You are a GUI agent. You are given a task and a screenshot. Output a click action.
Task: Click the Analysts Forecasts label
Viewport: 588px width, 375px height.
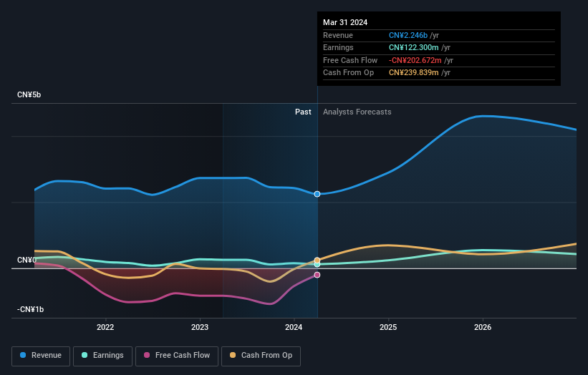click(357, 112)
